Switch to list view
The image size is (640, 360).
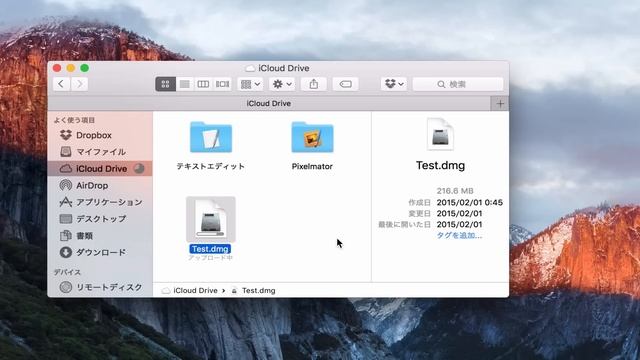point(184,84)
